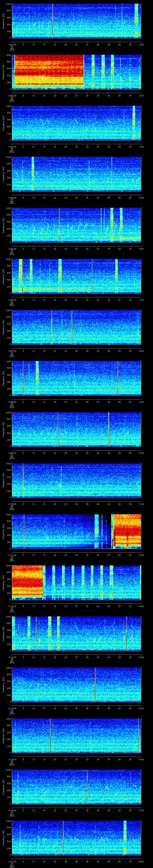Click the "0:12:00" start time label
153x868 pixels.
tap(12, 606)
